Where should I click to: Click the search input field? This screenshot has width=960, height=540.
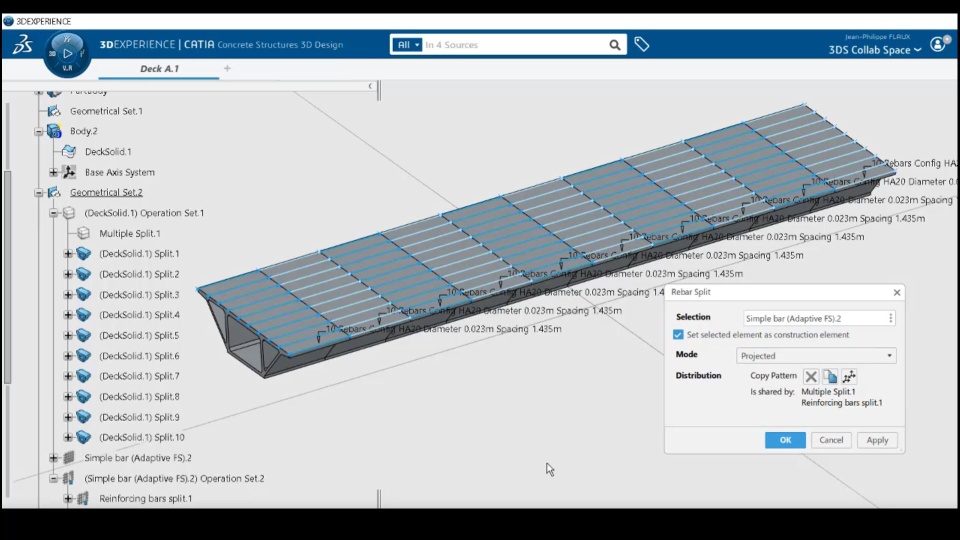tap(514, 45)
